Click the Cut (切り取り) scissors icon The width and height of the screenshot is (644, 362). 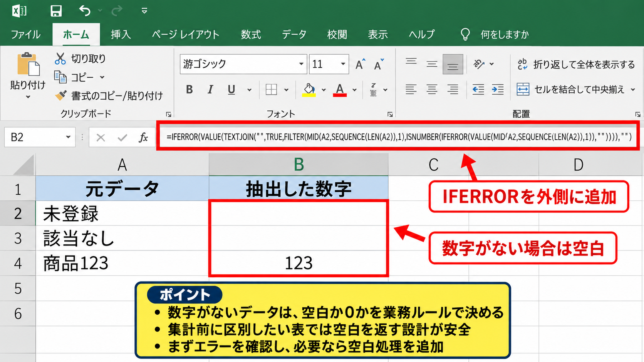coord(60,58)
